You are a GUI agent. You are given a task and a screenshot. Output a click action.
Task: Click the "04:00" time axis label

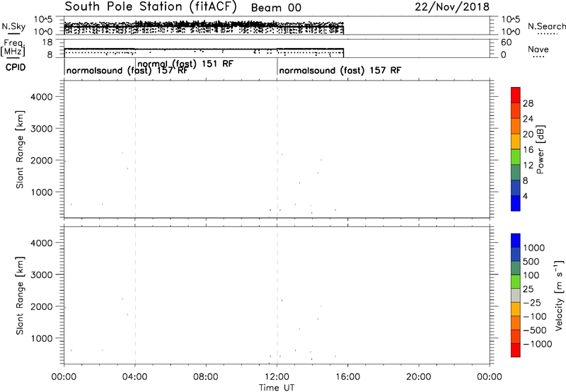(135, 377)
